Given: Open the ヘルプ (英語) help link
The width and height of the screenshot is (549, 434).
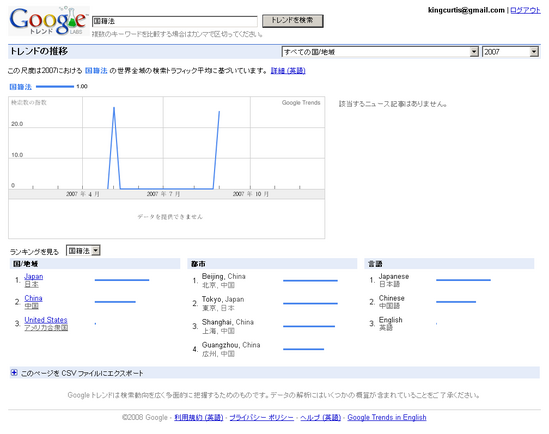Looking at the screenshot, I should (320, 418).
